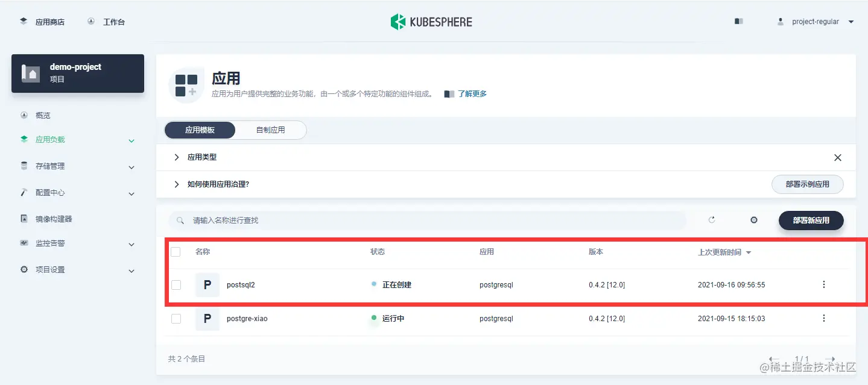868x385 pixels.
Task: Click timestamp 2021-09-15 18:15:03
Action: (732, 318)
